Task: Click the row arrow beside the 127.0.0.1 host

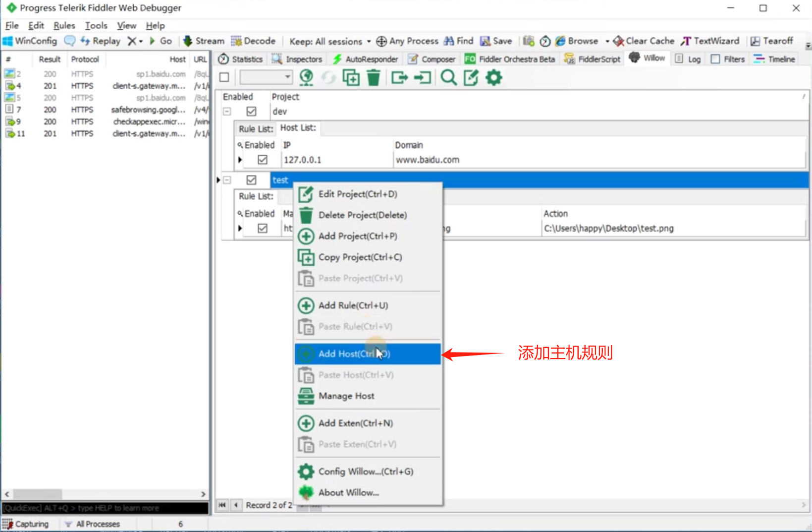Action: (x=240, y=160)
